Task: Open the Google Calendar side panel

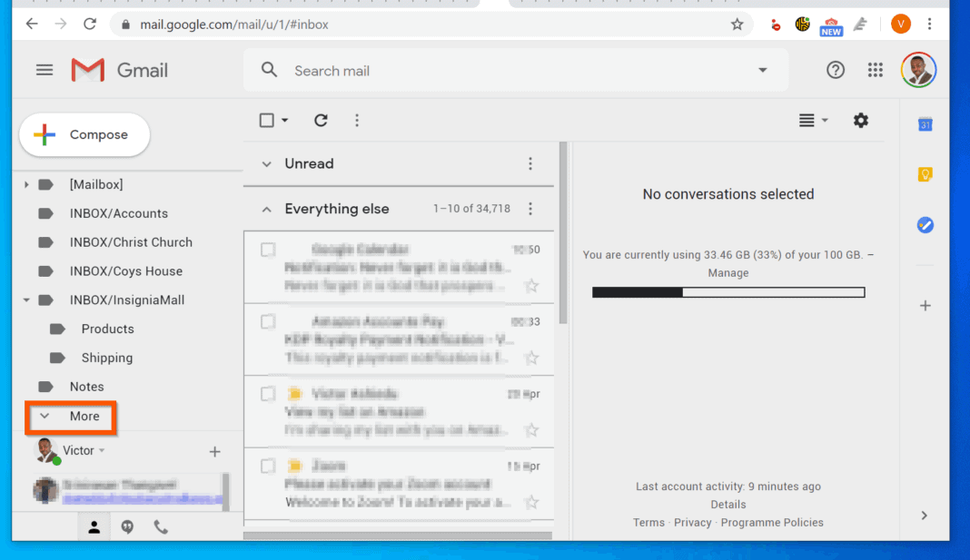Action: point(925,124)
